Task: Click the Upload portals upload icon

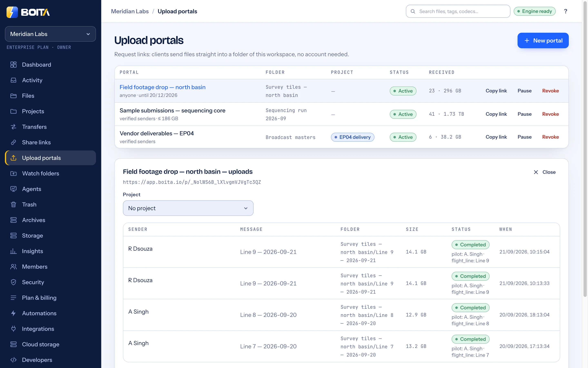Action: click(13, 158)
